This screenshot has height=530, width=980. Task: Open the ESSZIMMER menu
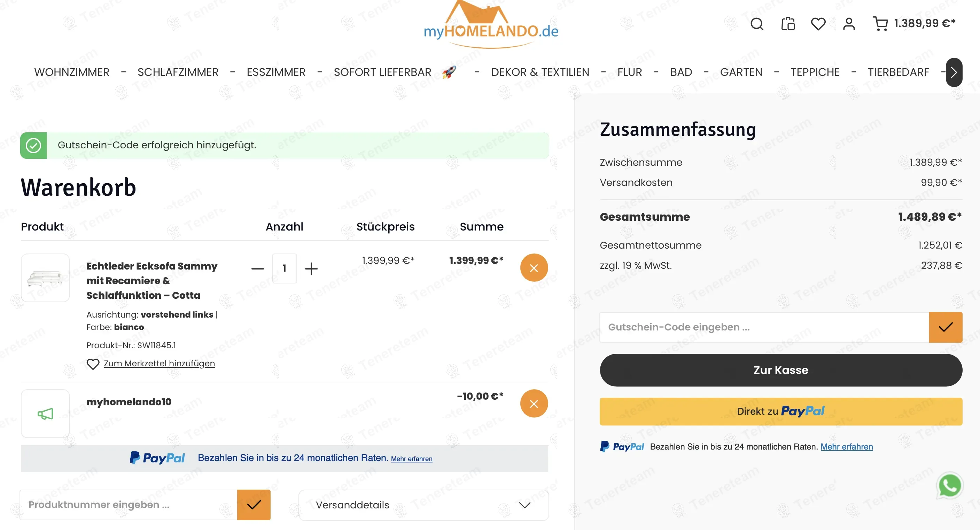[x=276, y=72]
